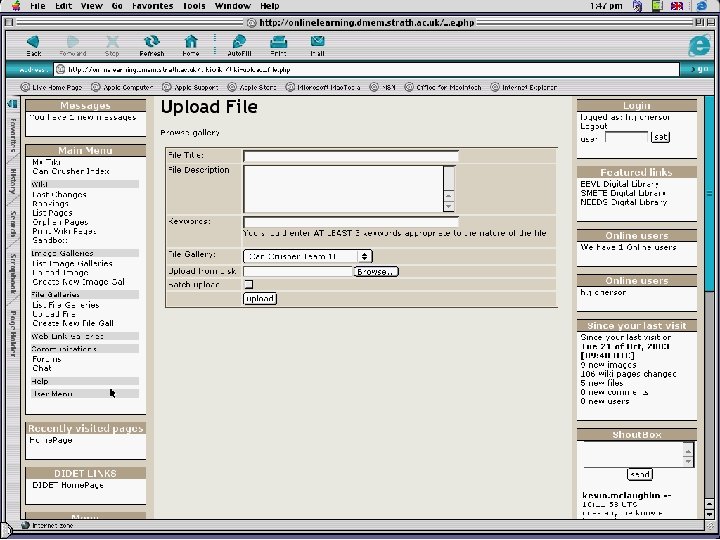Click the Live Home Page favorites icon

tap(25, 87)
